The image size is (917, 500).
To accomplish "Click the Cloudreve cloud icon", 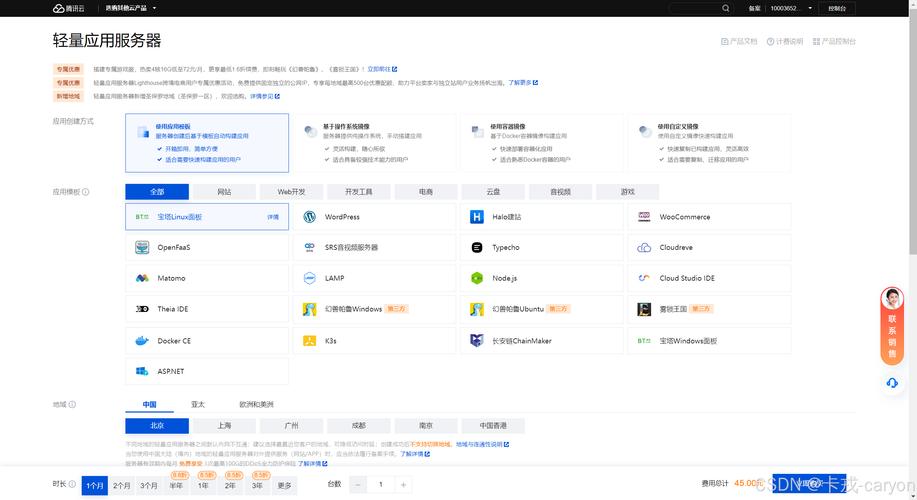I will [x=644, y=247].
